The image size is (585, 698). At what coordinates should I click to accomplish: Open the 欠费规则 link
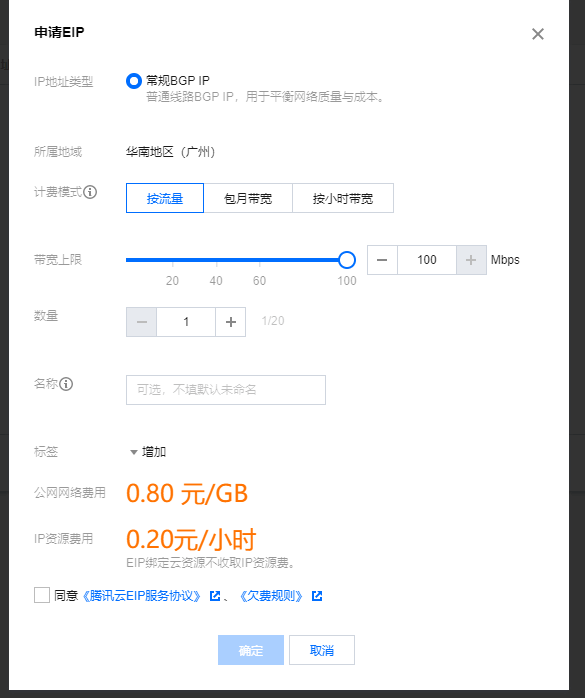(x=271, y=596)
